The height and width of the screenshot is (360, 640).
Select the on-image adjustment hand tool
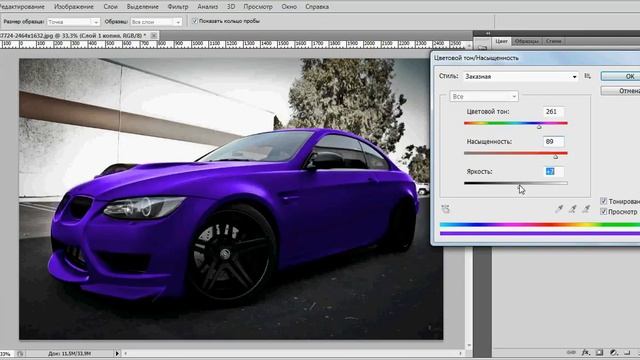(x=445, y=209)
